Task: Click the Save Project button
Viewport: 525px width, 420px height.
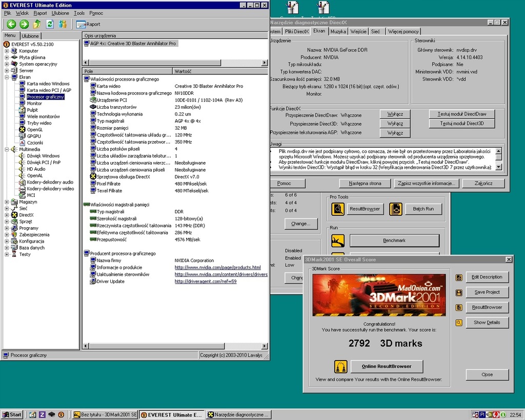Action: [x=487, y=292]
